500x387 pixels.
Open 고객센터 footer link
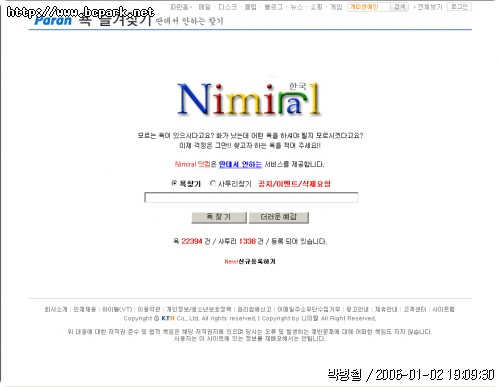coord(415,309)
